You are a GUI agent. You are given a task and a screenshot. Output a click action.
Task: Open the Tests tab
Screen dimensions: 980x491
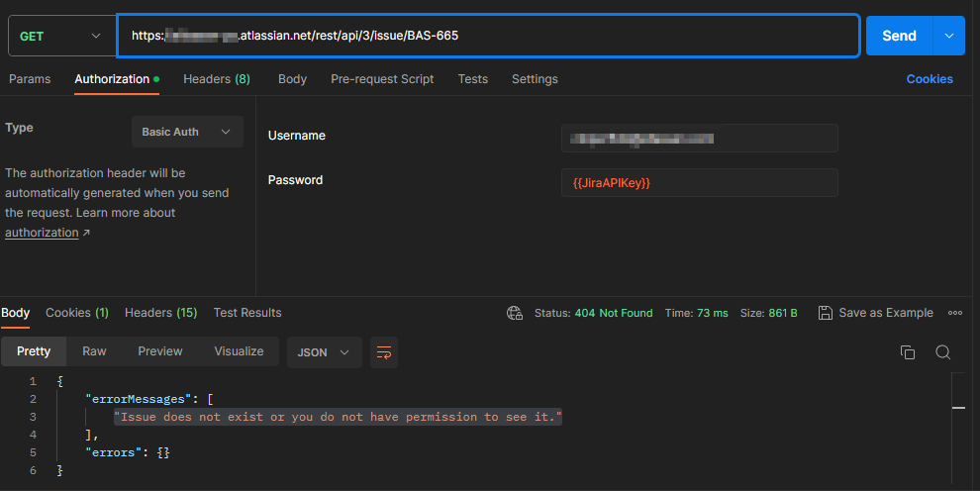coord(472,79)
